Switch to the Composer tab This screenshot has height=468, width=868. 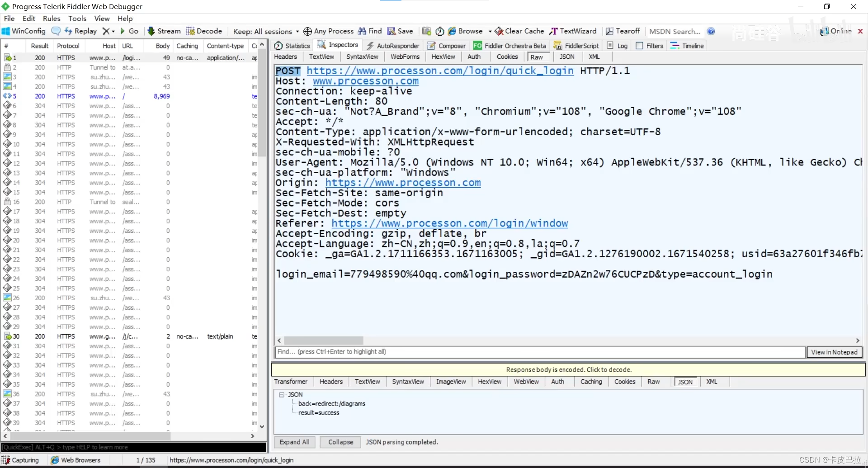tap(446, 46)
